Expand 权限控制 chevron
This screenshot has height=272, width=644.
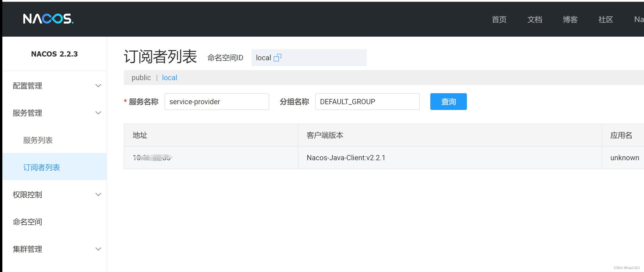[x=98, y=195]
